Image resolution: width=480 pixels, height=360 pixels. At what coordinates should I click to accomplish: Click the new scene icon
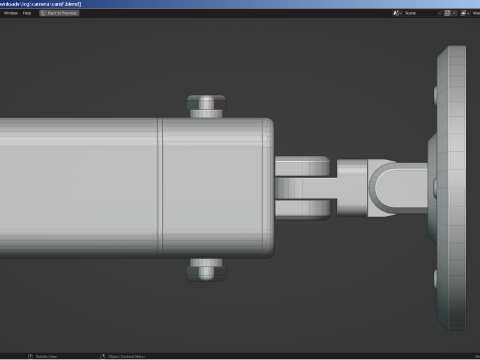pyautogui.click(x=447, y=13)
